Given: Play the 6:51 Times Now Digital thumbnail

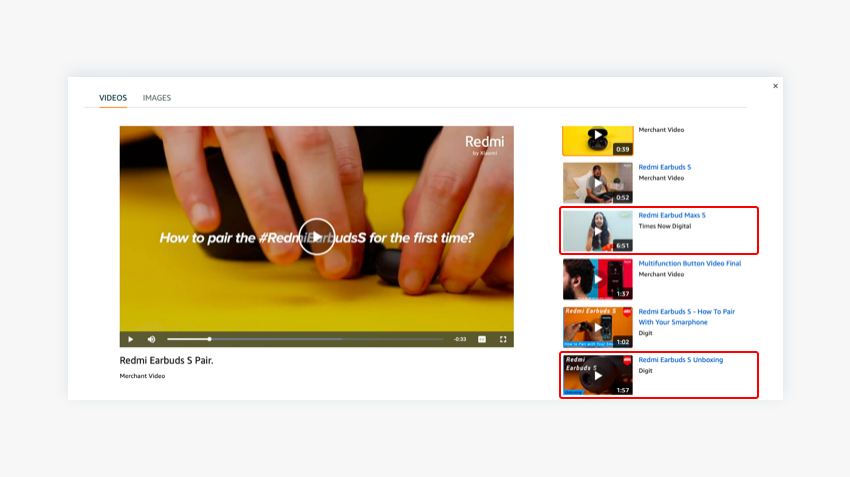Looking at the screenshot, I should (597, 231).
